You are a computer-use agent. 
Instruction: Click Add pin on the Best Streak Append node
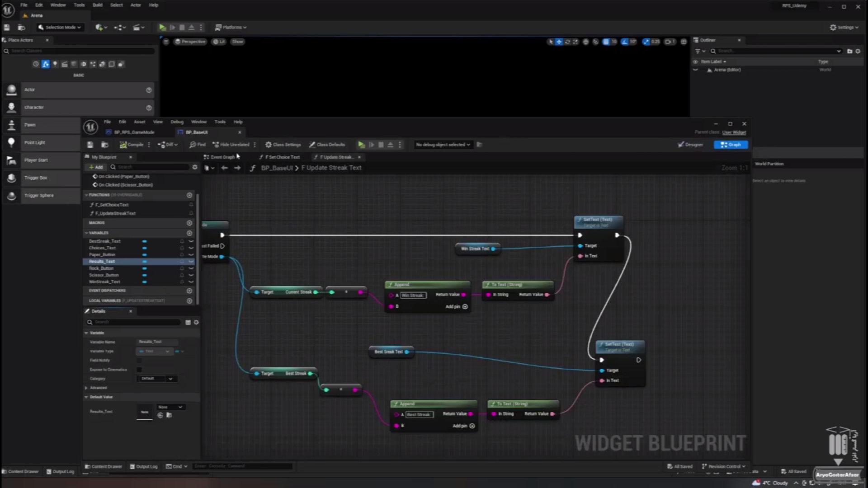pyautogui.click(x=464, y=426)
